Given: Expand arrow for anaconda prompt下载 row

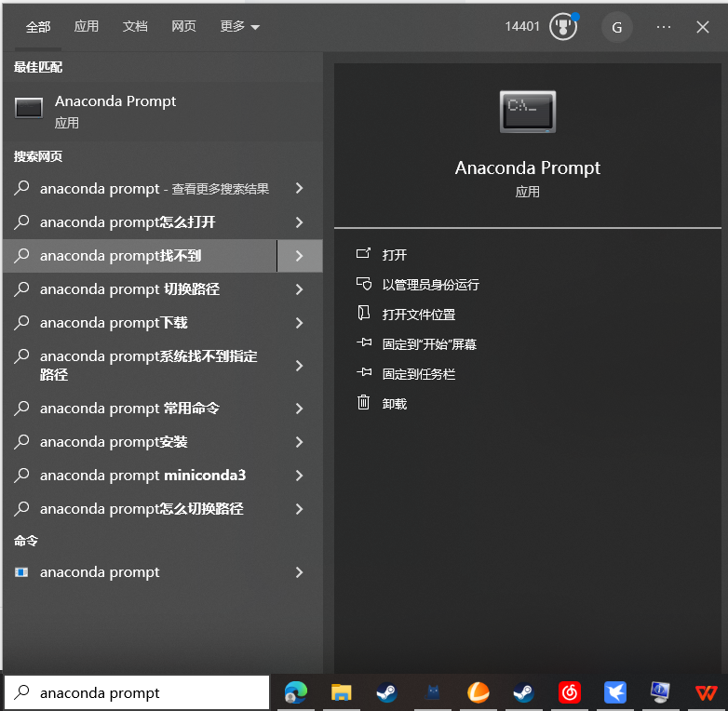Looking at the screenshot, I should pyautogui.click(x=300, y=323).
